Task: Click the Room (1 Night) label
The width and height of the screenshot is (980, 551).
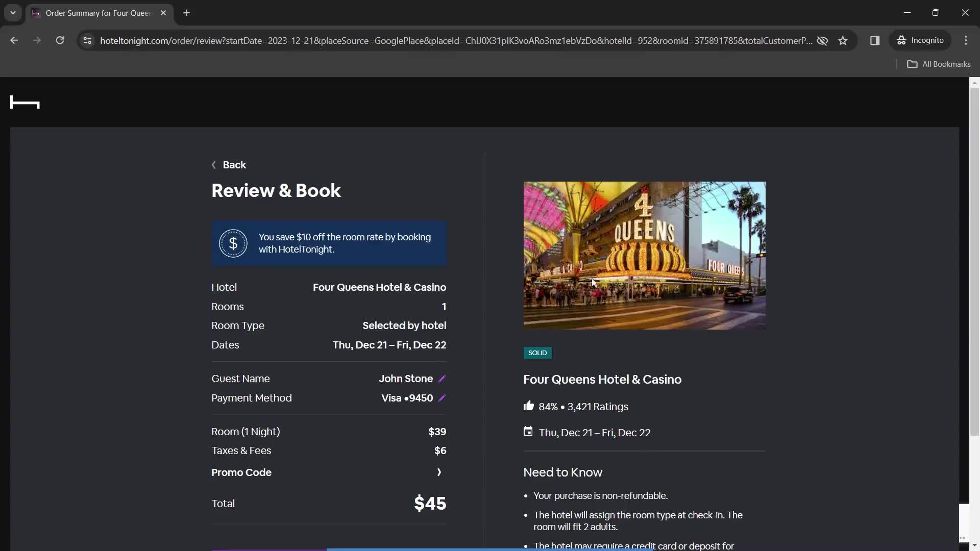Action: [x=246, y=432]
